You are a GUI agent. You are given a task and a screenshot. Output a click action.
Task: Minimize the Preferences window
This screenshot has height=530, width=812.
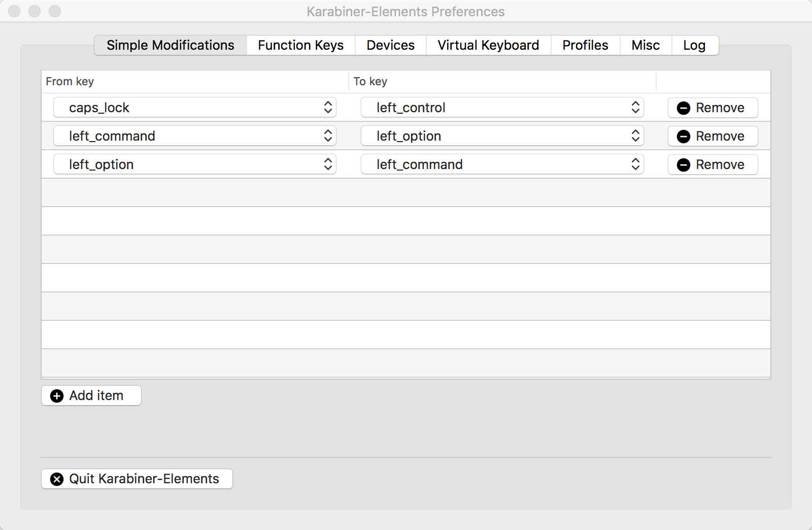tap(35, 11)
